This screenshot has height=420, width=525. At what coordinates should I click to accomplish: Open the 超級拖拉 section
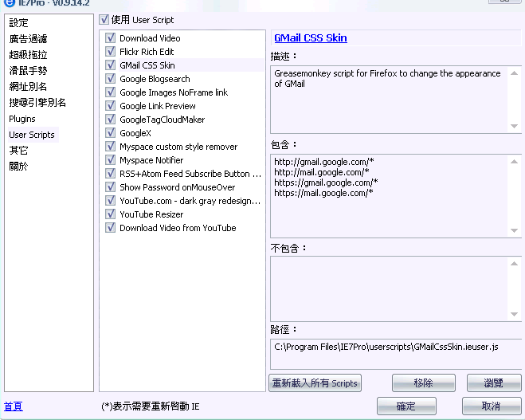(x=28, y=55)
